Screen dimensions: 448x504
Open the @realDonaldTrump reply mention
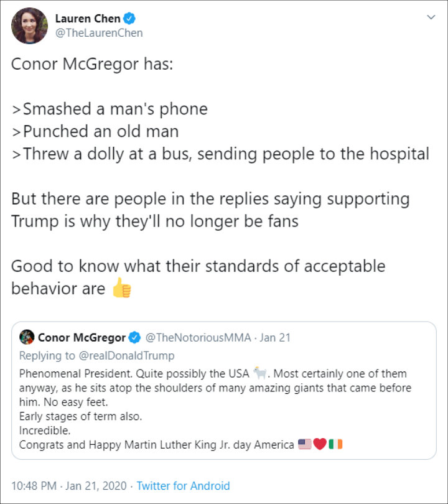pyautogui.click(x=127, y=355)
